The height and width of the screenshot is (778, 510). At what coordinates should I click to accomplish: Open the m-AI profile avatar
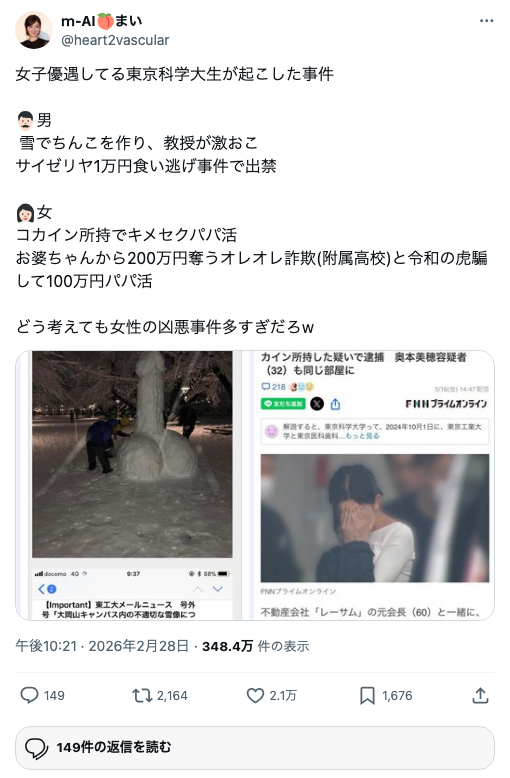(34, 30)
